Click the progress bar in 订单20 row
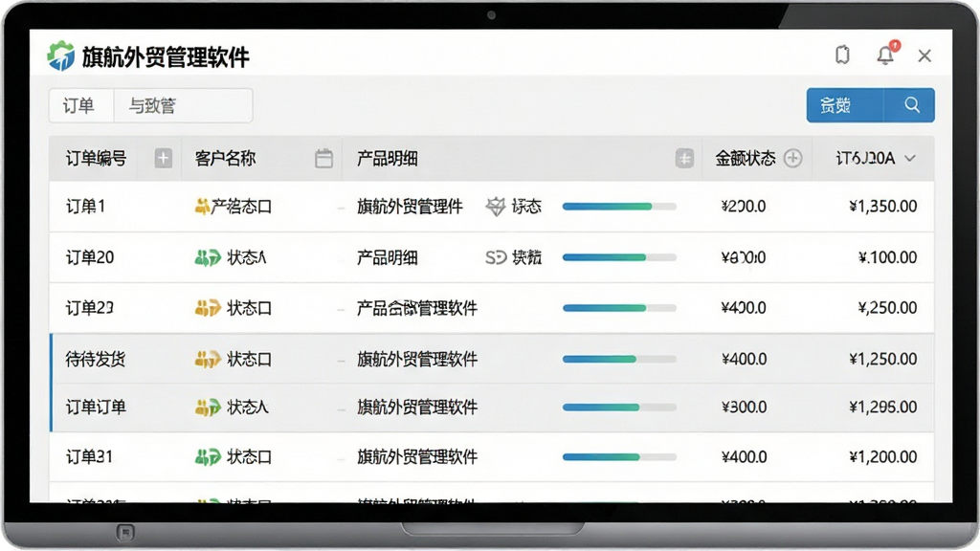The image size is (980, 551). click(x=619, y=257)
